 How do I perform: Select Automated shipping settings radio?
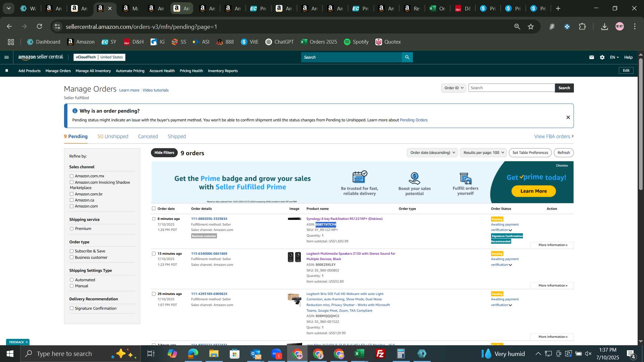(x=71, y=280)
